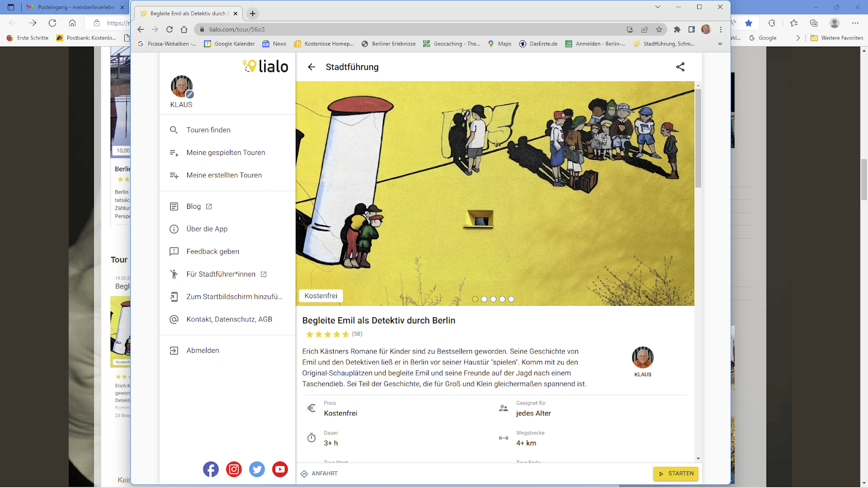Image resolution: width=868 pixels, height=488 pixels.
Task: Click Chrome side panel icon
Action: point(692,29)
